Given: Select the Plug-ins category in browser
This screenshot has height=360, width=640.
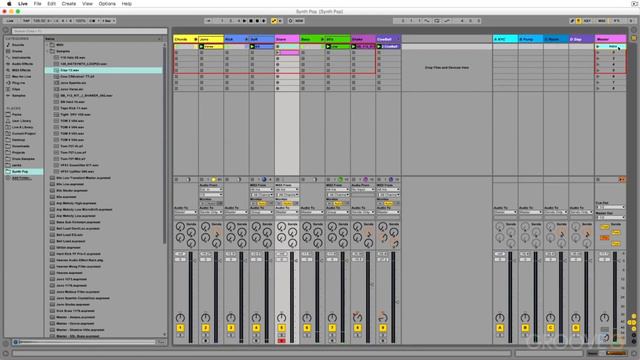Looking at the screenshot, I should pyautogui.click(x=18, y=83).
